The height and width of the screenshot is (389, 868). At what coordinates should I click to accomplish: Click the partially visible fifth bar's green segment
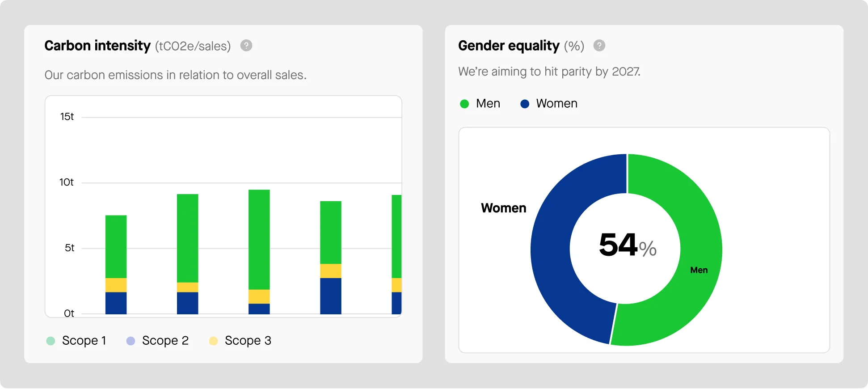coord(396,236)
